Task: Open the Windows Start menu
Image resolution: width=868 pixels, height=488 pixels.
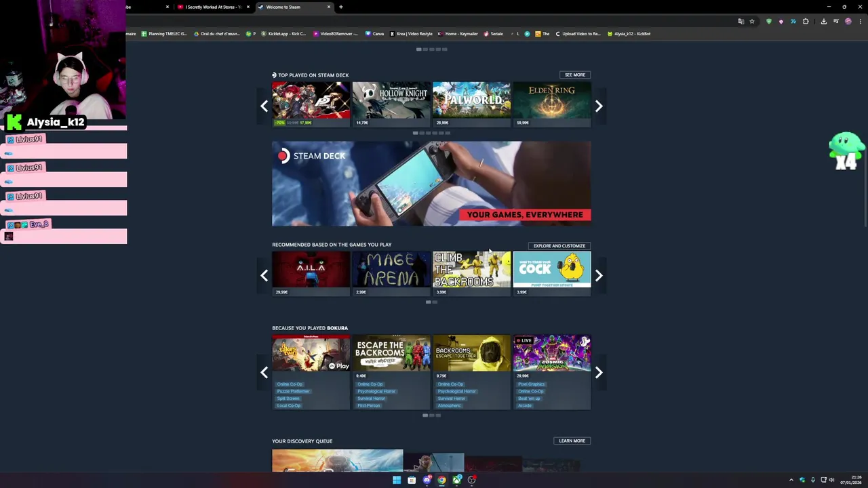Action: pos(397,480)
